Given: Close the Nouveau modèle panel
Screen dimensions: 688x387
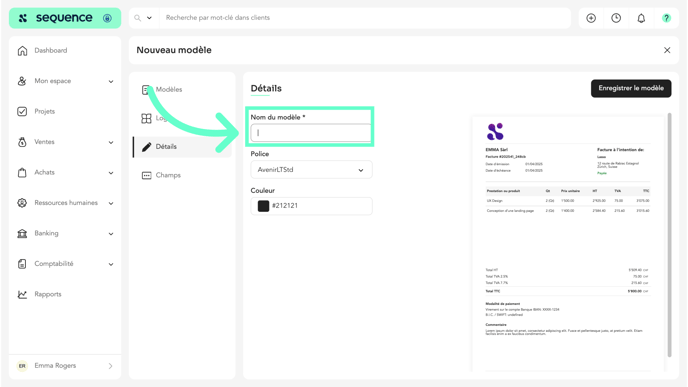Looking at the screenshot, I should [667, 50].
